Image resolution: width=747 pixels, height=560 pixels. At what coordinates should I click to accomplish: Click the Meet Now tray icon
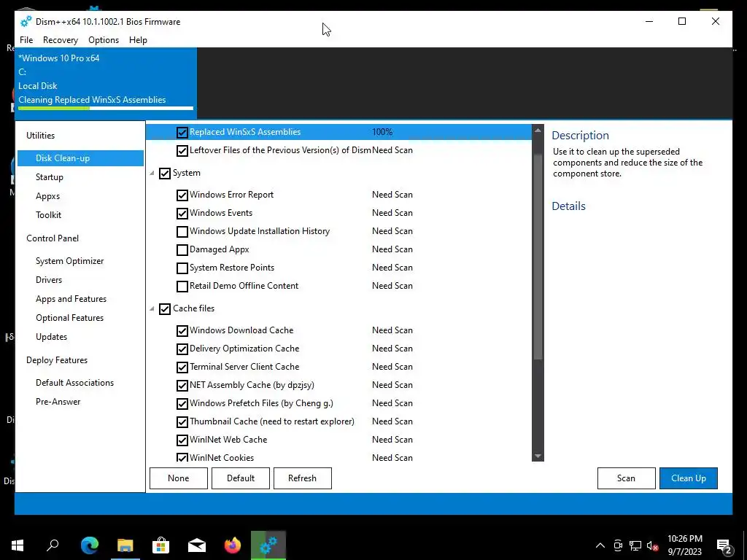click(618, 545)
